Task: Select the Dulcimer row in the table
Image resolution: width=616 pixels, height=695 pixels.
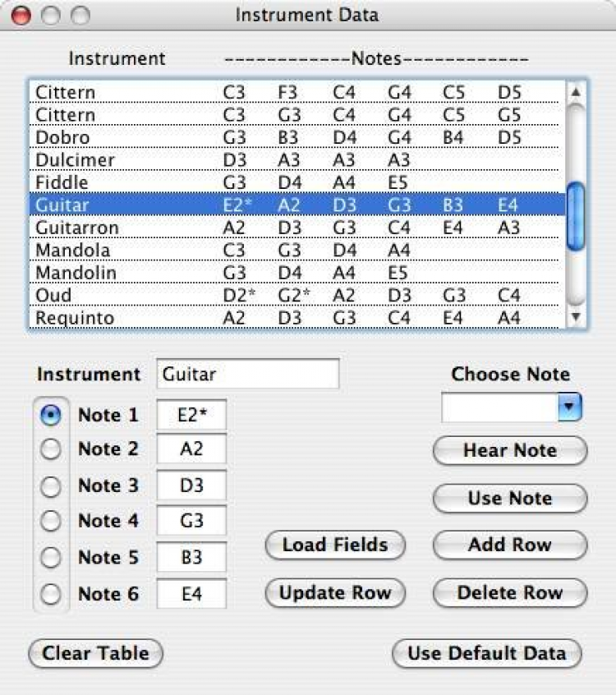Action: 76,159
